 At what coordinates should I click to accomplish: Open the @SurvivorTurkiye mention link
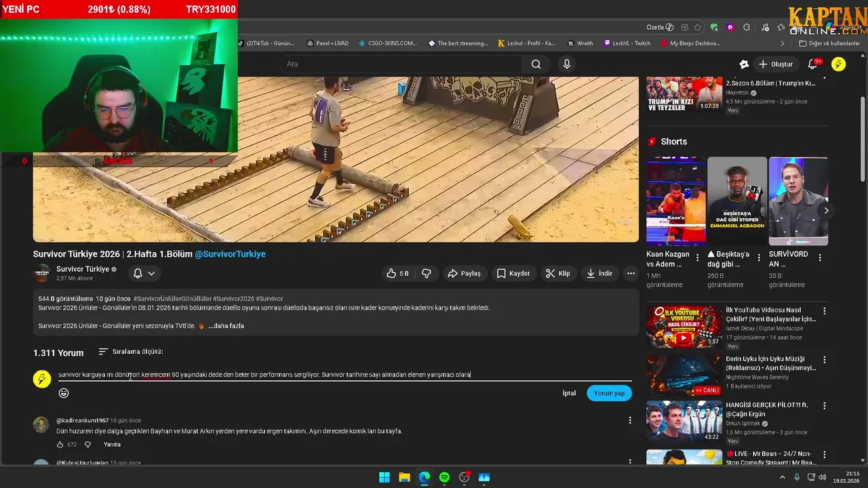point(231,254)
